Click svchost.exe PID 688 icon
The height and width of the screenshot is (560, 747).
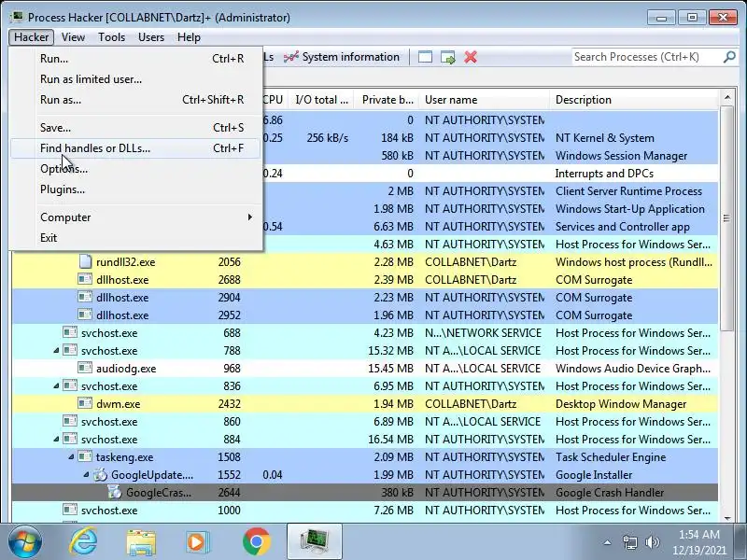click(70, 332)
